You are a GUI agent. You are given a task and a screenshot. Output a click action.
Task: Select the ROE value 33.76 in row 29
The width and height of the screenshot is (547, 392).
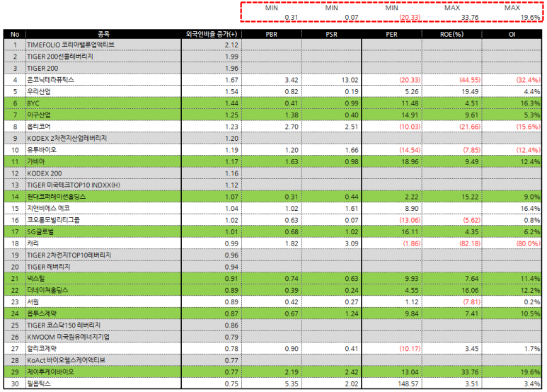pos(470,372)
